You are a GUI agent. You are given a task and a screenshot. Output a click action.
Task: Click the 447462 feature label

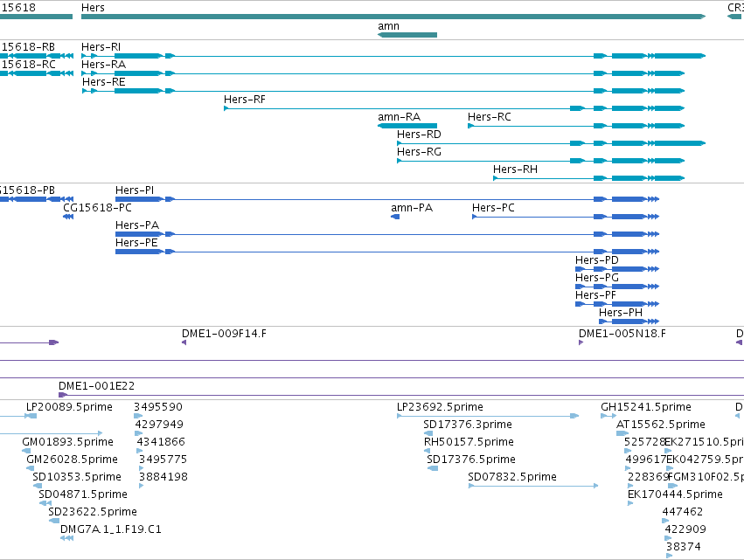pos(682,513)
